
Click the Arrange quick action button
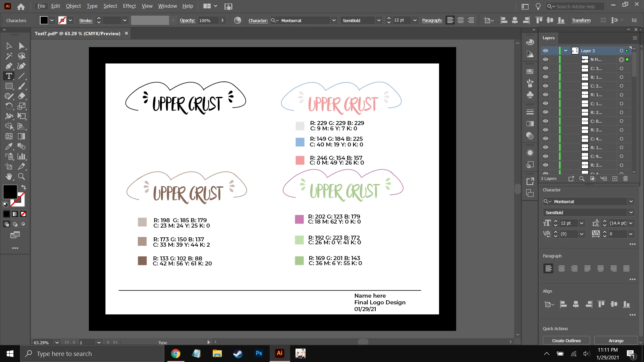pos(616,341)
